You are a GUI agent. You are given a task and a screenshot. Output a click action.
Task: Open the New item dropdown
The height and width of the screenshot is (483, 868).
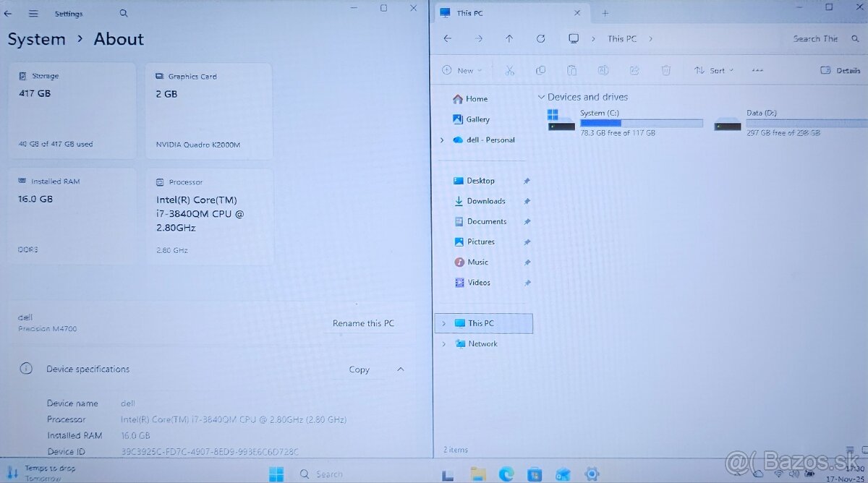(x=461, y=70)
